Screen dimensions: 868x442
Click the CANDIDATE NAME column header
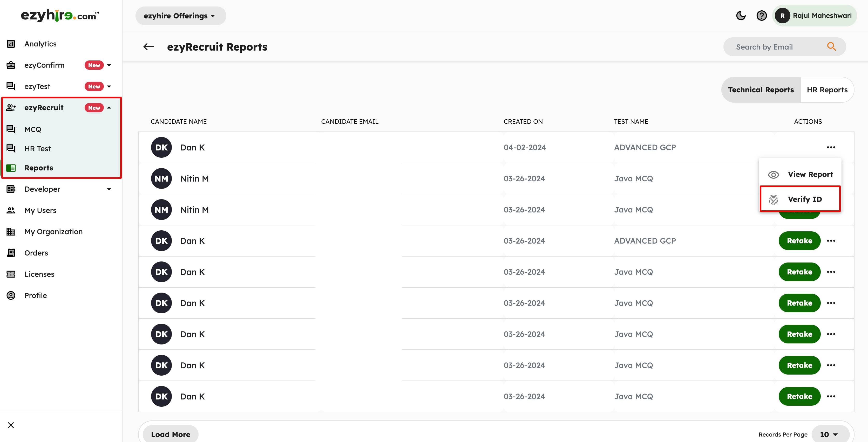click(179, 122)
